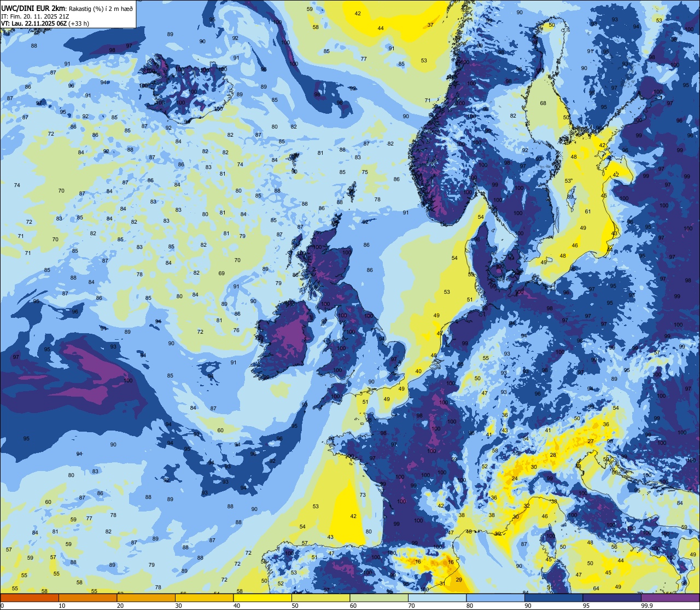Click the 10–20 orange legend swatch
This screenshot has height=610, width=700.
click(87, 597)
